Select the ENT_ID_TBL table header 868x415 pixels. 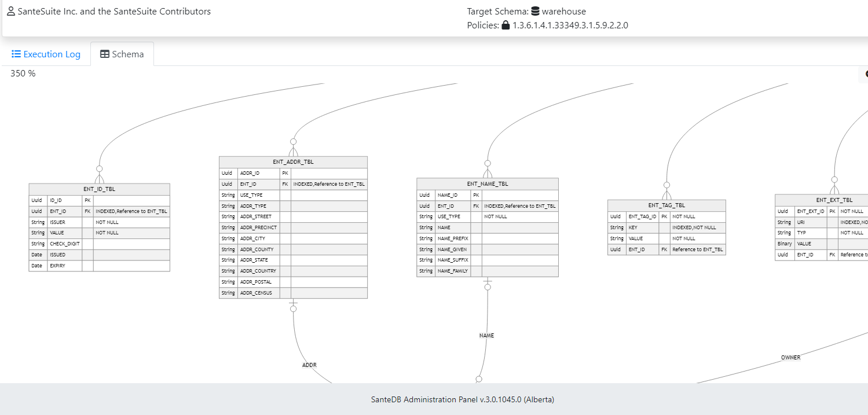click(99, 189)
